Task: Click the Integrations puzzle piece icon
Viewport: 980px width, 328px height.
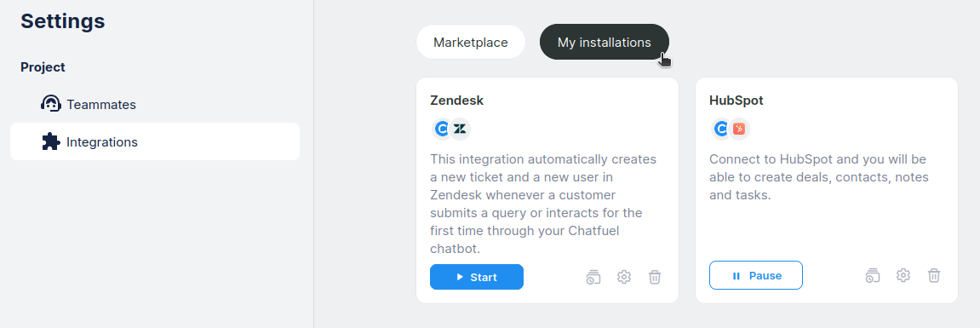Action: pyautogui.click(x=50, y=141)
